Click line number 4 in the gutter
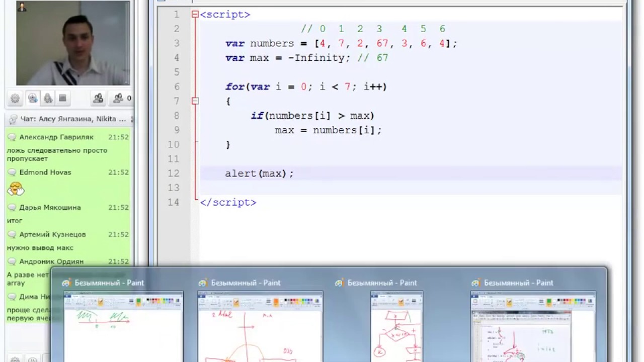The height and width of the screenshot is (362, 644). click(177, 58)
